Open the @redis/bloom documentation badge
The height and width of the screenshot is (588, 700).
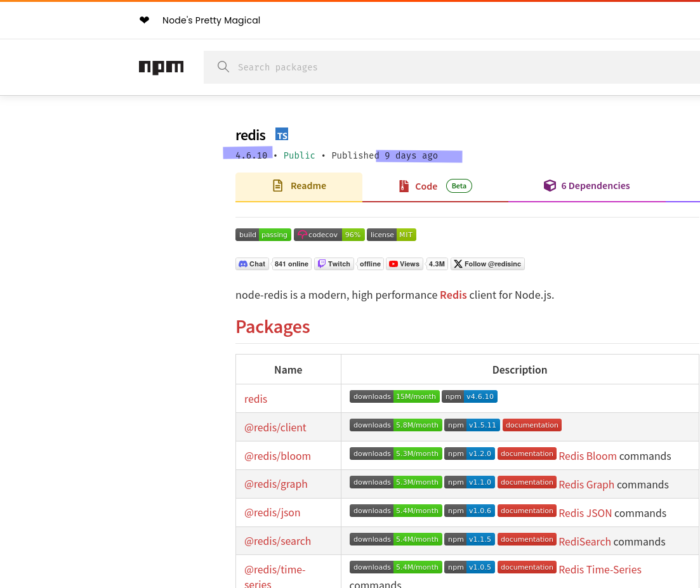(527, 454)
